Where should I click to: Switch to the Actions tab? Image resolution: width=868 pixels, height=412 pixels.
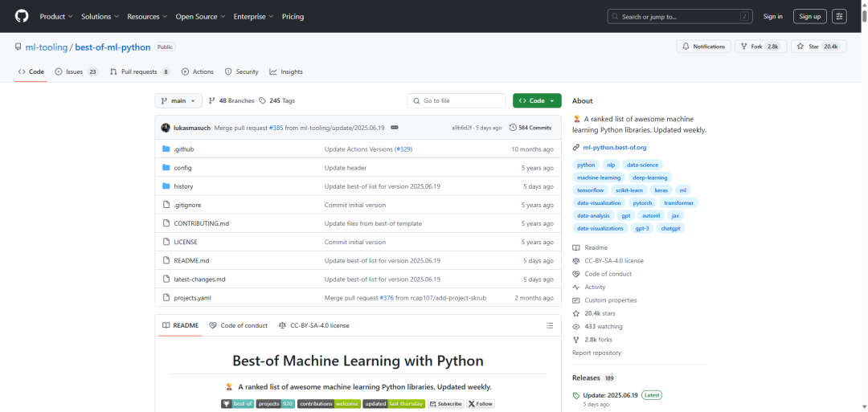[198, 71]
